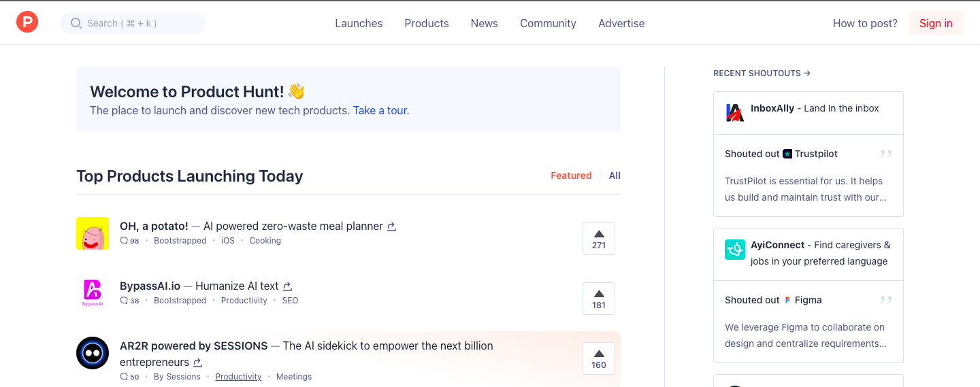Upvote BypassAI.io showing 181 votes

[599, 299]
